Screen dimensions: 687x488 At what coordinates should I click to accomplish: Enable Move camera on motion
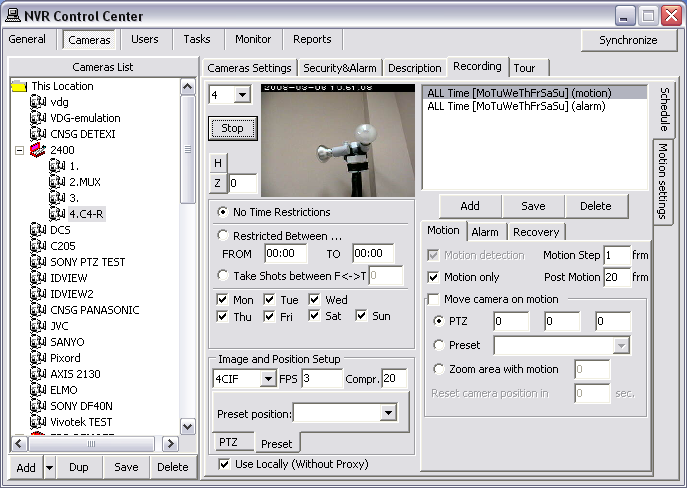click(433, 299)
